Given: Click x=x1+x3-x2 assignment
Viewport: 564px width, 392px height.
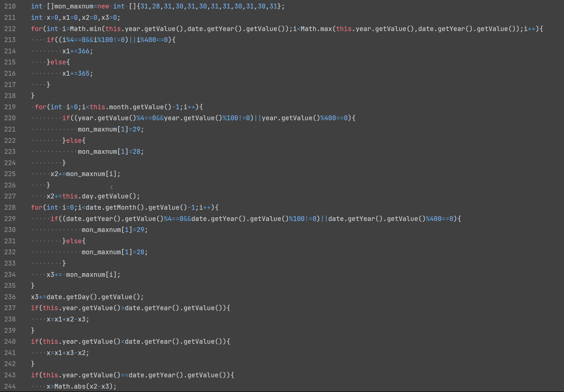Looking at the screenshot, I should 68,353.
